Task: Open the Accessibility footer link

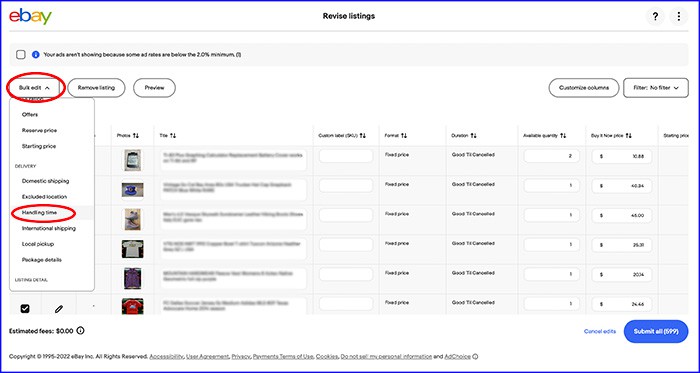Action: [x=166, y=356]
